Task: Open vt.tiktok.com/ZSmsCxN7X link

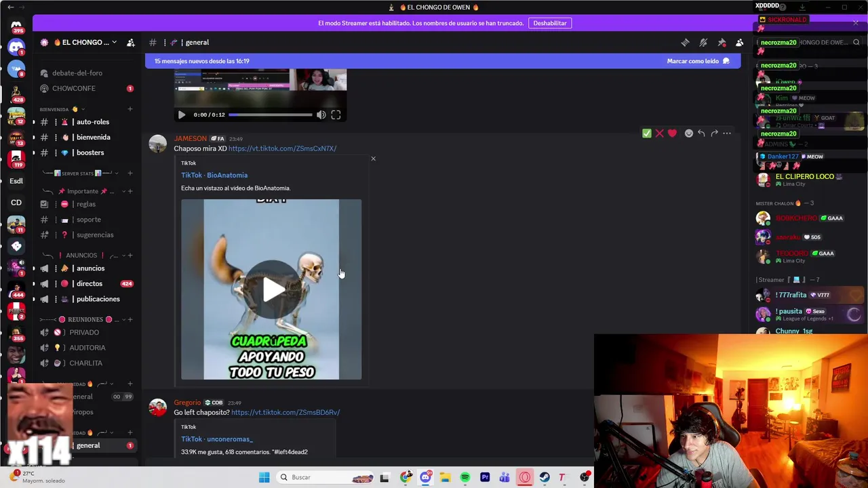Action: point(282,148)
